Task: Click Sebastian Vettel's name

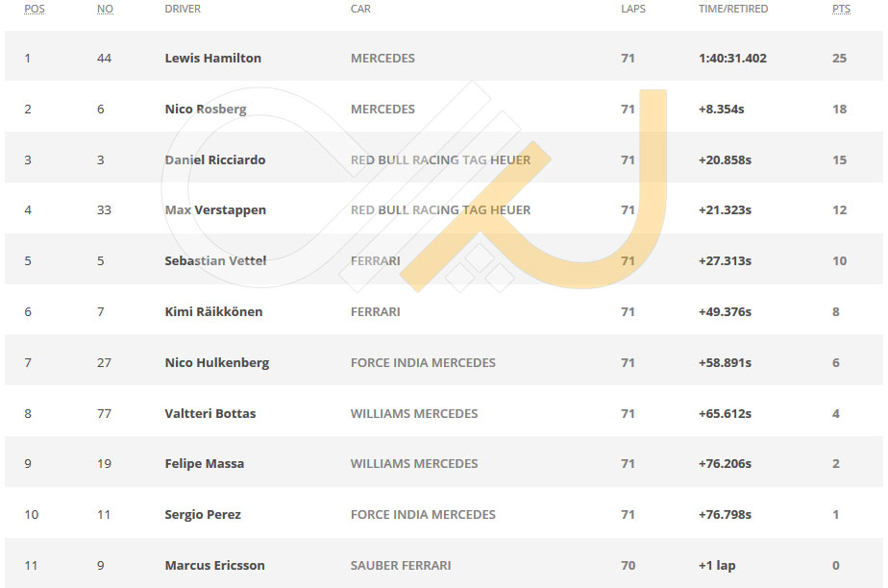Action: [x=215, y=261]
